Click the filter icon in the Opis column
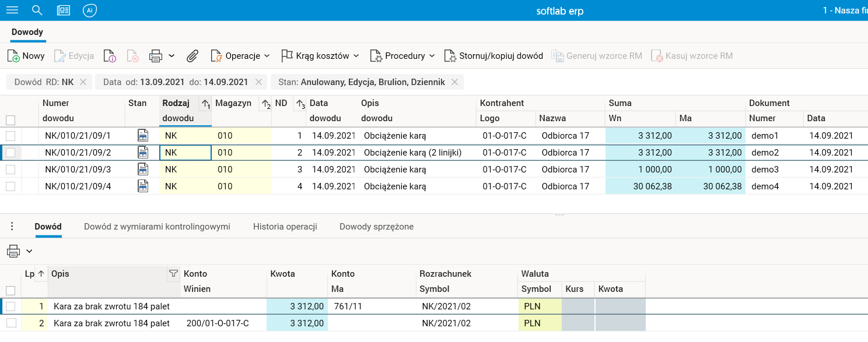The width and height of the screenshot is (868, 342). click(x=173, y=273)
